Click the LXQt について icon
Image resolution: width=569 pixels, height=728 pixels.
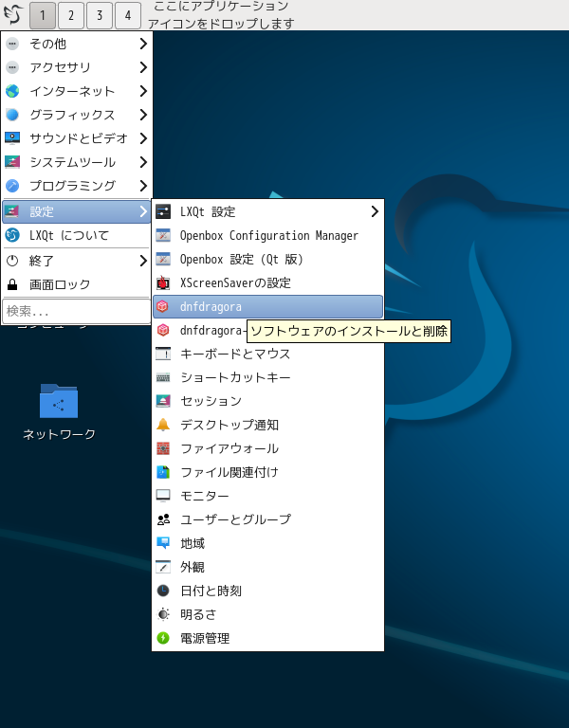tap(12, 235)
